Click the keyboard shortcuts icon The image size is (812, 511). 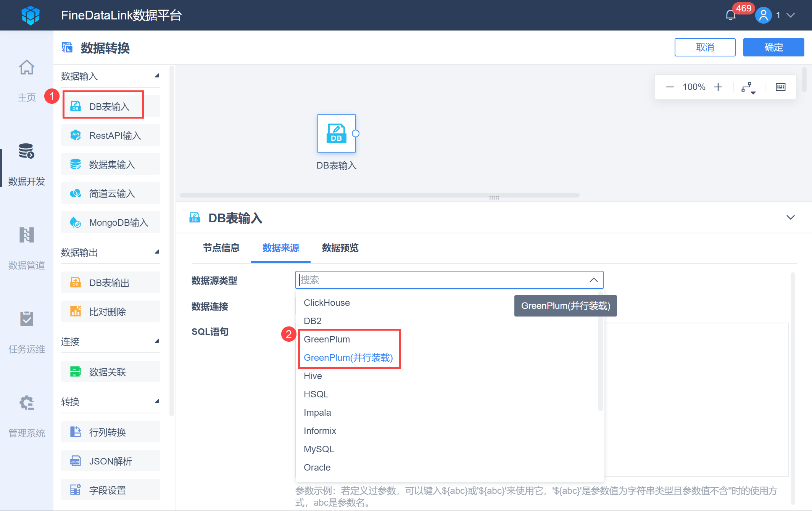pyautogui.click(x=780, y=87)
